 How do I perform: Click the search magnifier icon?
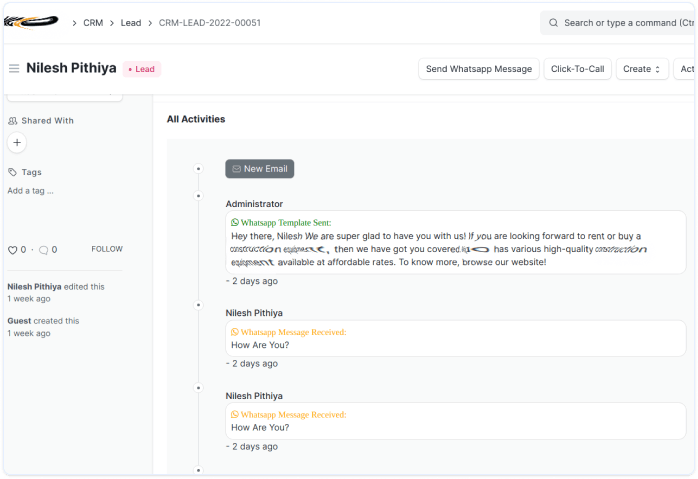[x=553, y=23]
